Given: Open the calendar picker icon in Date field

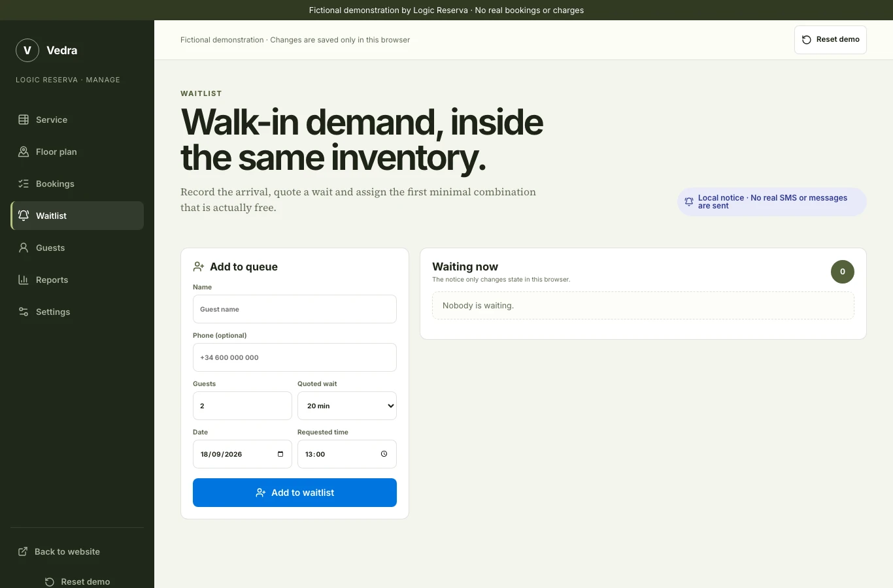Looking at the screenshot, I should pyautogui.click(x=280, y=454).
